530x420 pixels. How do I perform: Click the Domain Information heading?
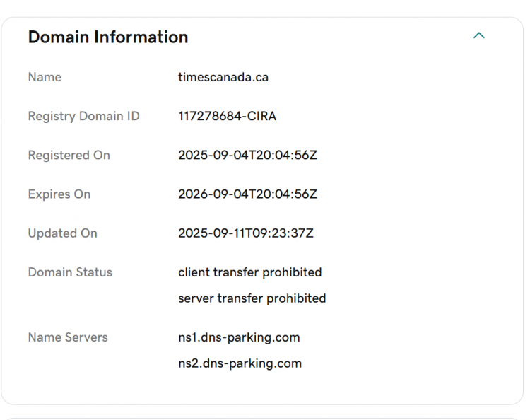pyautogui.click(x=108, y=37)
